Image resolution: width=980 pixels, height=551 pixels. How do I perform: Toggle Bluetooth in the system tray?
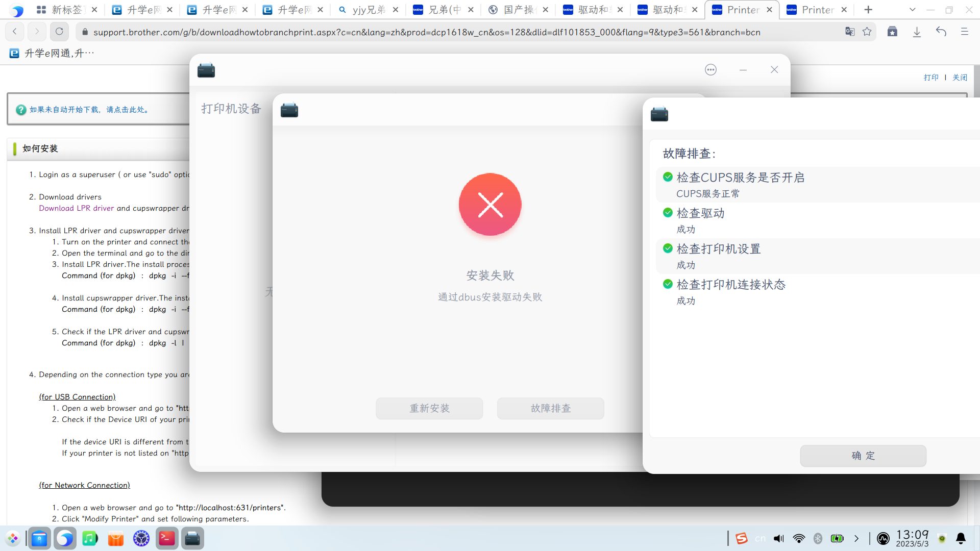point(819,538)
